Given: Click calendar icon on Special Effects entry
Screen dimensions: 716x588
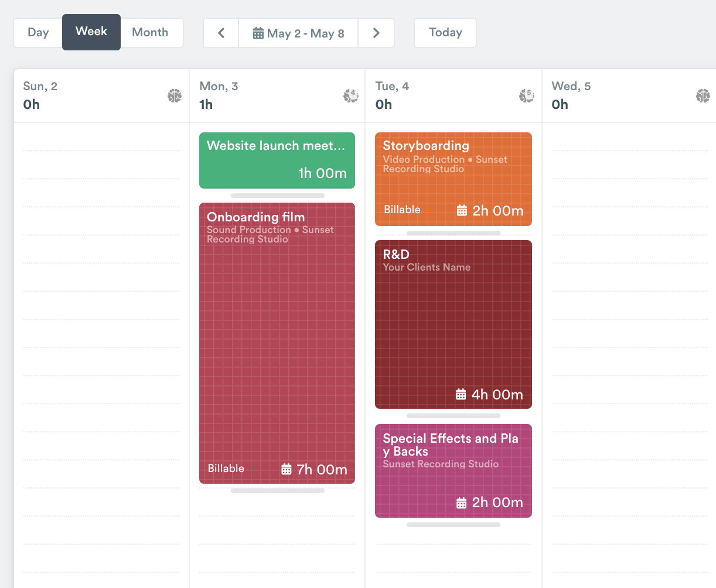Looking at the screenshot, I should click(462, 502).
